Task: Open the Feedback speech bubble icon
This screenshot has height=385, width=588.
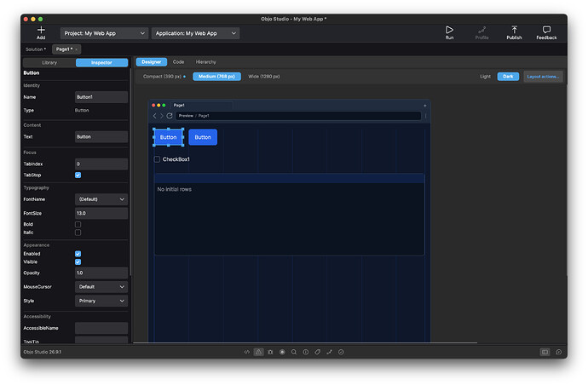Action: click(x=546, y=30)
